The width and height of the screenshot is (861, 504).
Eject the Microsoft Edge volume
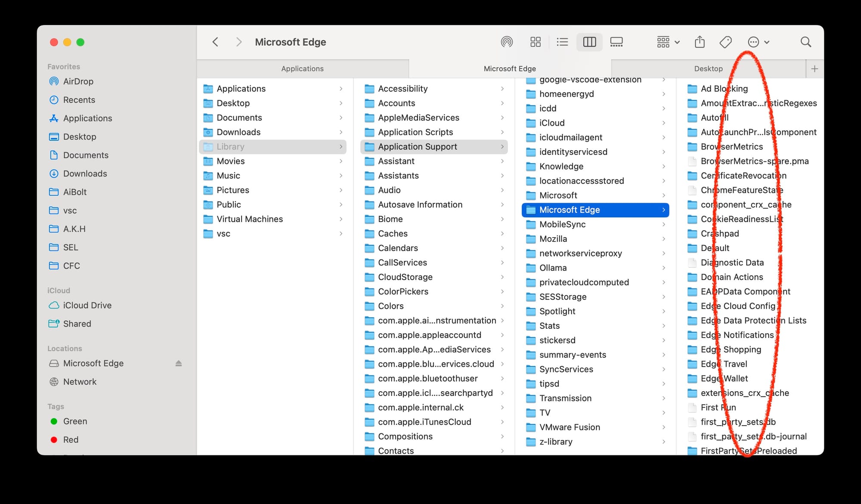tap(179, 363)
